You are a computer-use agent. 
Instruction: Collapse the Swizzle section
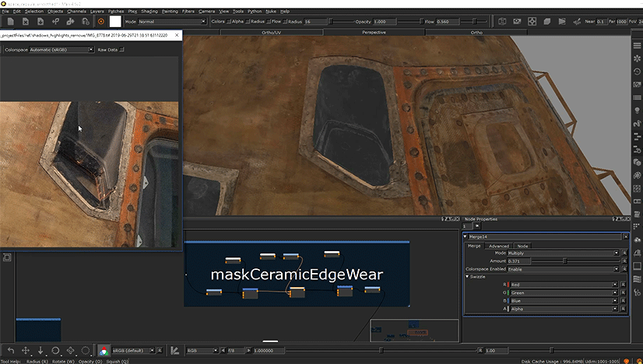[x=467, y=277]
